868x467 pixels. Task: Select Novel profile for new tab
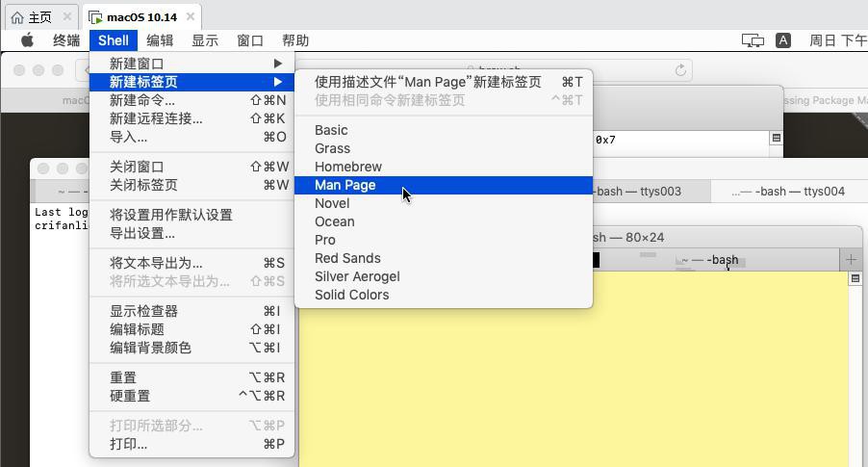444,203
